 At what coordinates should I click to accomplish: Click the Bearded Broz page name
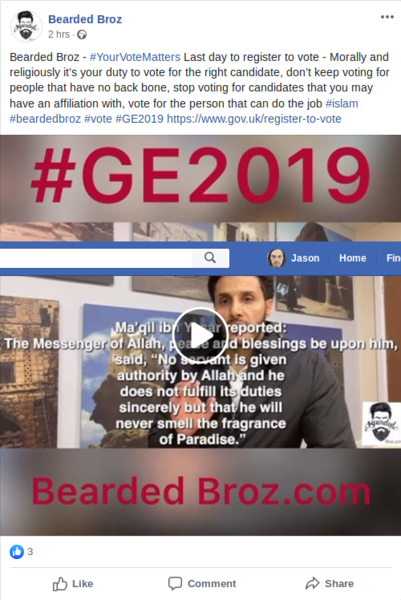(85, 19)
